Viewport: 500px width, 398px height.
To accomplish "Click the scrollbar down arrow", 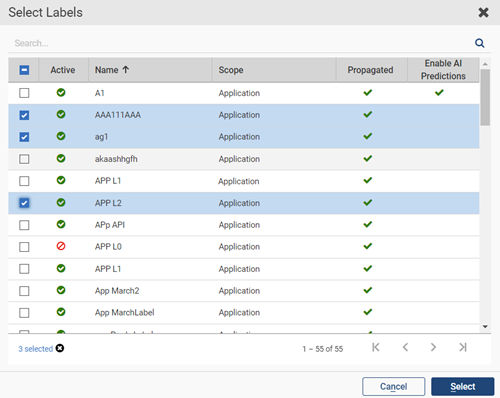I will pyautogui.click(x=485, y=327).
